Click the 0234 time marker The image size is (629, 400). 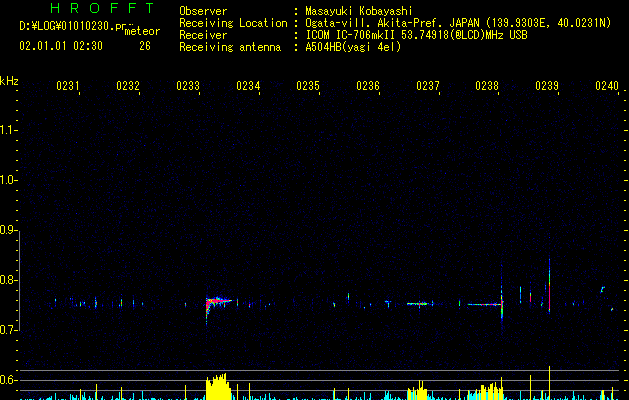248,86
